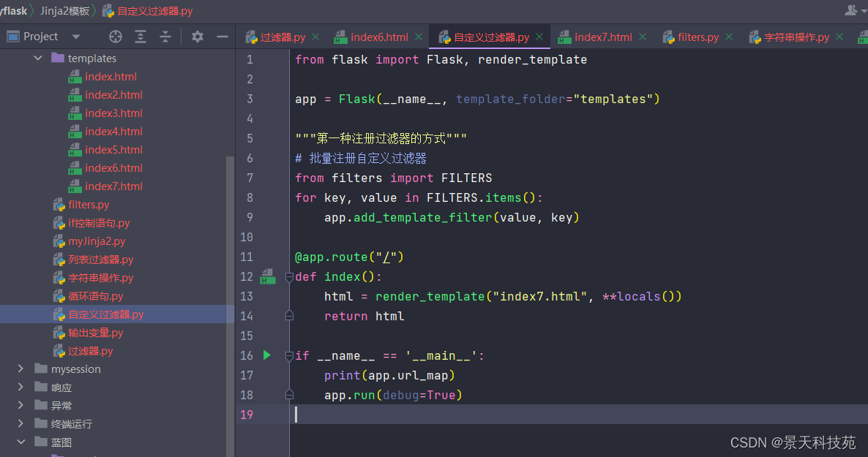Select index7.html in the project tree
This screenshot has height=457, width=868.
pos(113,186)
